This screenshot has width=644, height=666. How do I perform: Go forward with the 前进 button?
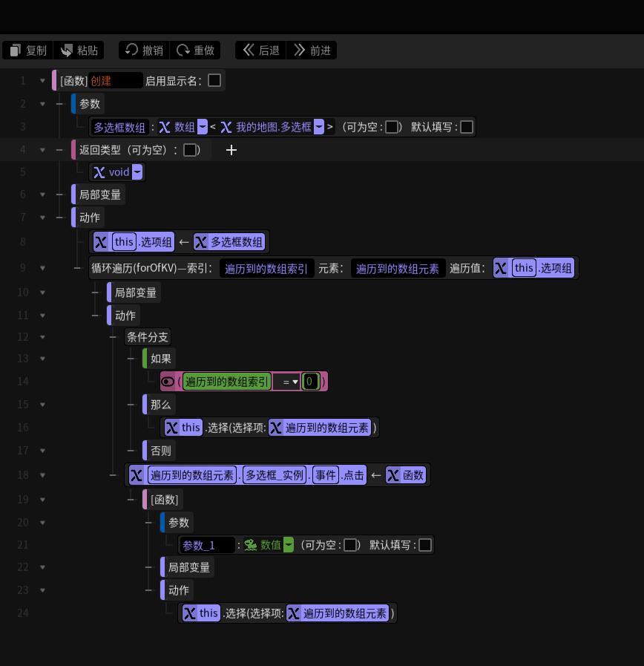(312, 50)
